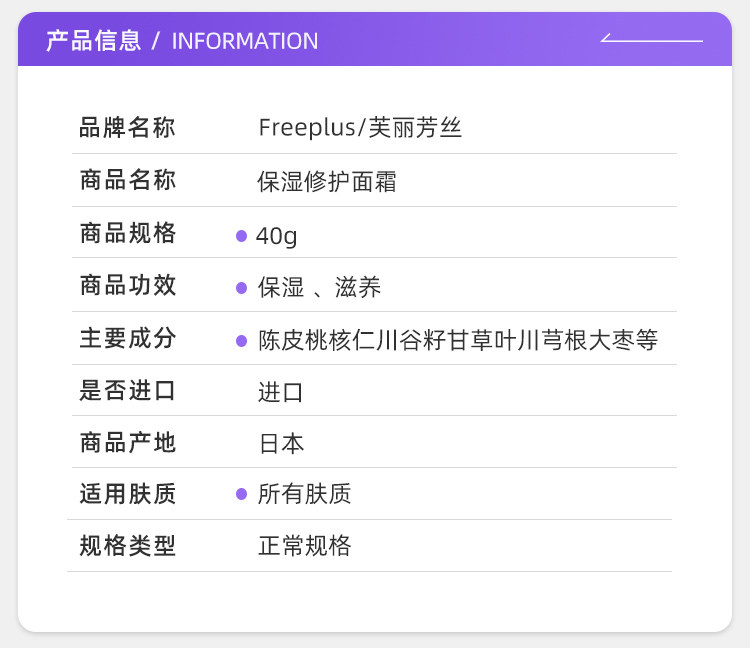Open the Freeplus/芙丽芳丝 brand value
This screenshot has height=648, width=750.
pyautogui.click(x=360, y=128)
